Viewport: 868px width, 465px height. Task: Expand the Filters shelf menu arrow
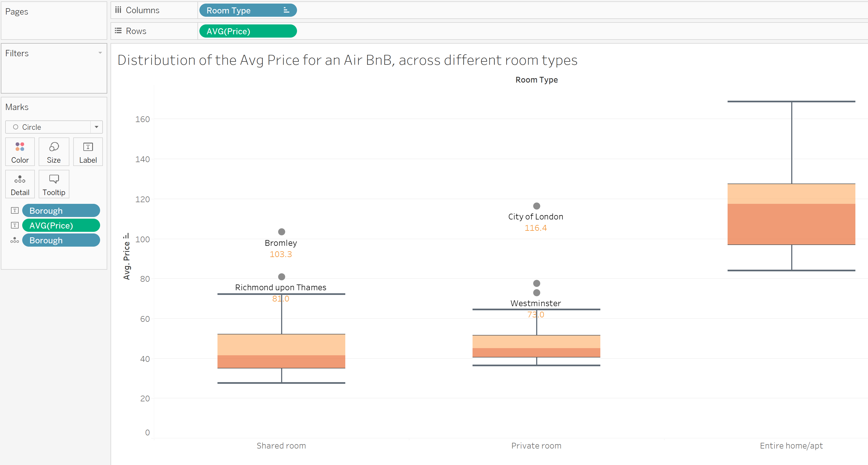click(100, 53)
